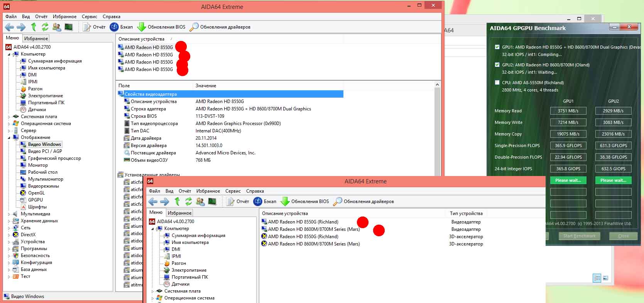Enable the CPU AMD A8-5550M checkbox
Viewport: 644px width, 303px height.
tap(497, 83)
